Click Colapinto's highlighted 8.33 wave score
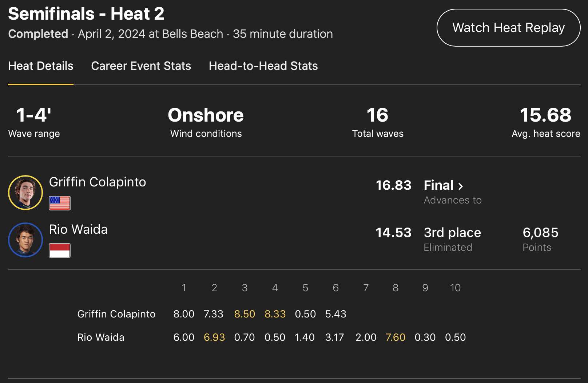The image size is (588, 383). click(275, 314)
